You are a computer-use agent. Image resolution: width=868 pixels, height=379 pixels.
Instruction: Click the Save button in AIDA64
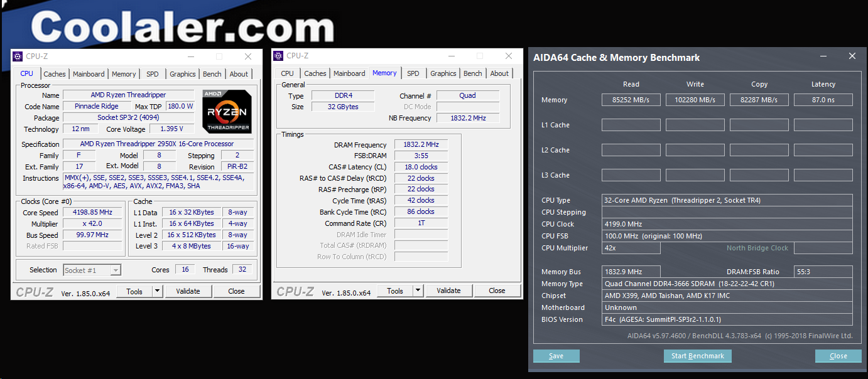coord(556,356)
